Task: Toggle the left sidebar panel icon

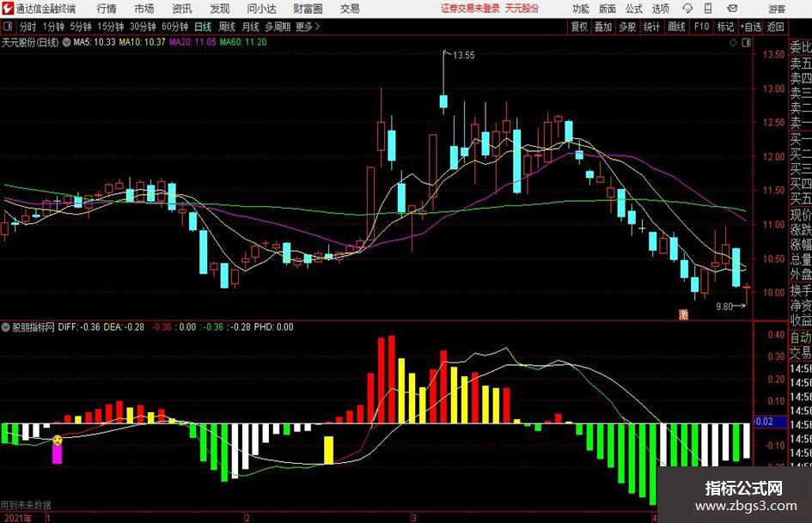Action: click(x=8, y=27)
